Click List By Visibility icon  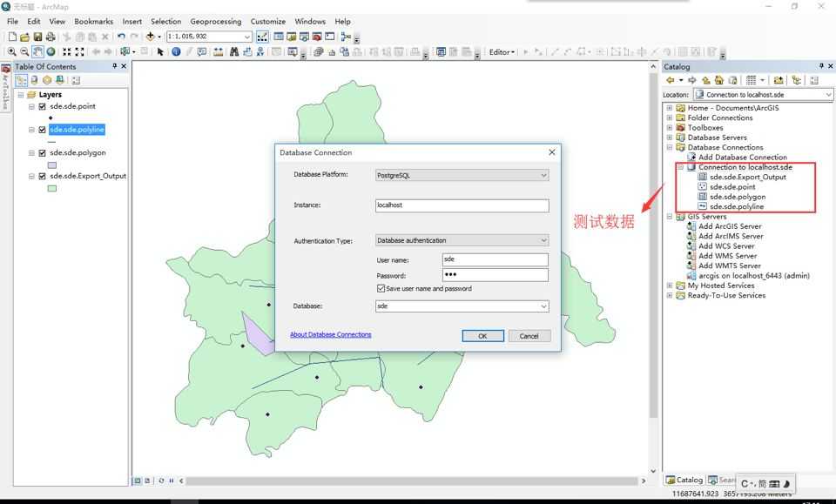[x=47, y=80]
